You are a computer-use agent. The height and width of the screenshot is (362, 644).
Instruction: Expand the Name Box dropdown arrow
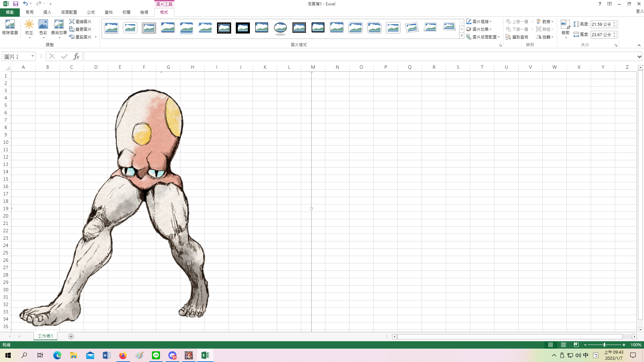(x=33, y=56)
